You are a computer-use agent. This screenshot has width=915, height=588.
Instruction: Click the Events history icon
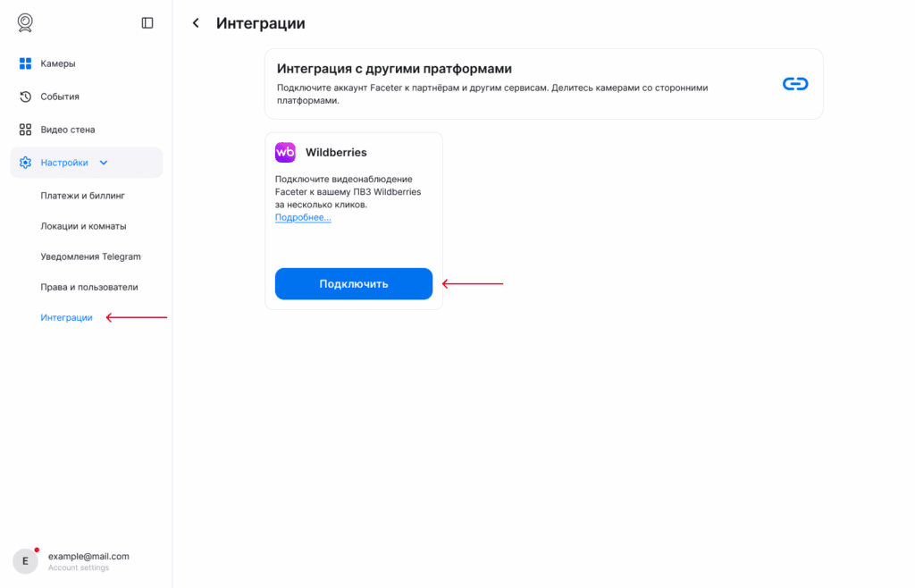pyautogui.click(x=25, y=97)
